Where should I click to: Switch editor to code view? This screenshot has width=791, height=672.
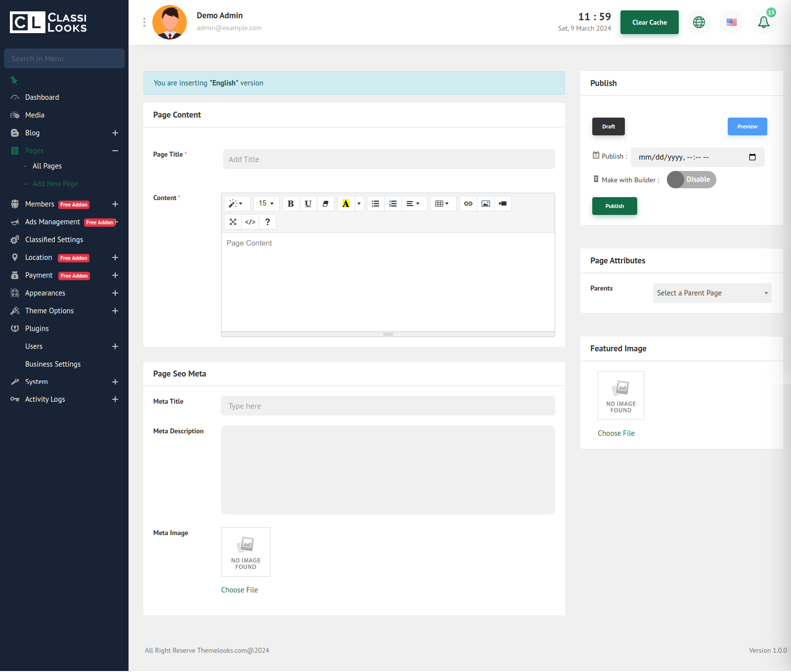[x=250, y=222]
